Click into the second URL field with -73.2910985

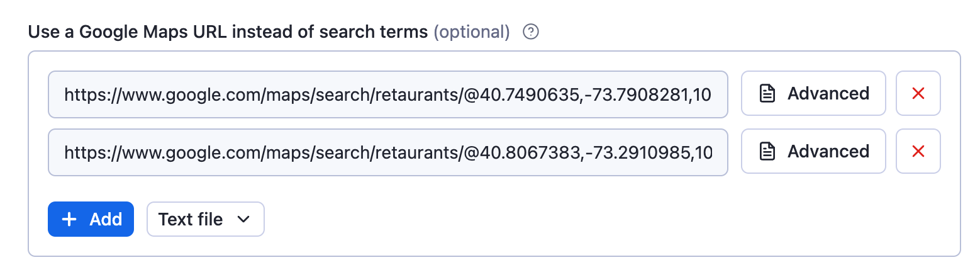[387, 152]
